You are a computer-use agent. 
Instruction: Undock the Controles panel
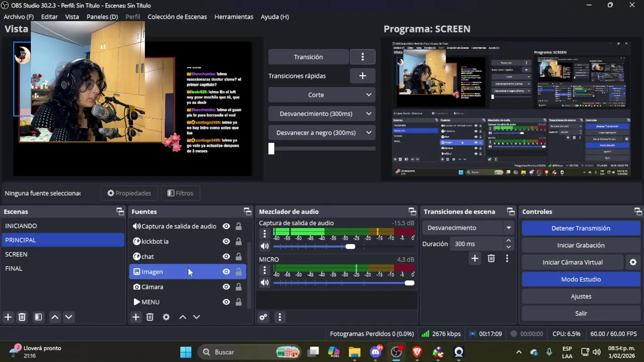click(x=638, y=212)
